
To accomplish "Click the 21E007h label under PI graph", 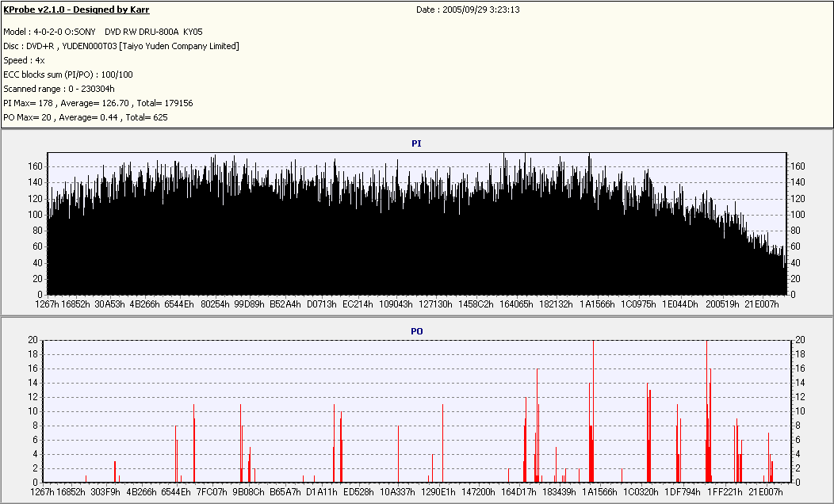I will click(762, 304).
